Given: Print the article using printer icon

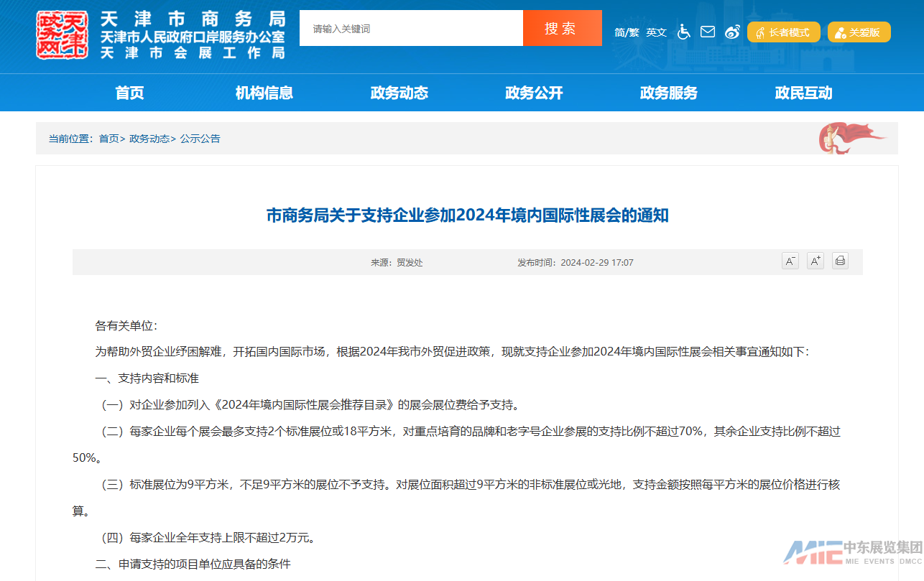Looking at the screenshot, I should pos(840,261).
